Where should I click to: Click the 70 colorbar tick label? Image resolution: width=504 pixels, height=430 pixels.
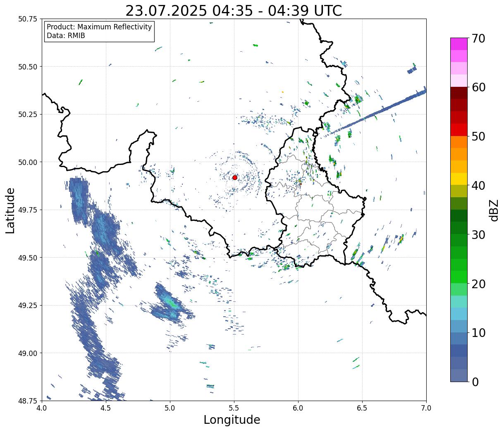pyautogui.click(x=478, y=38)
